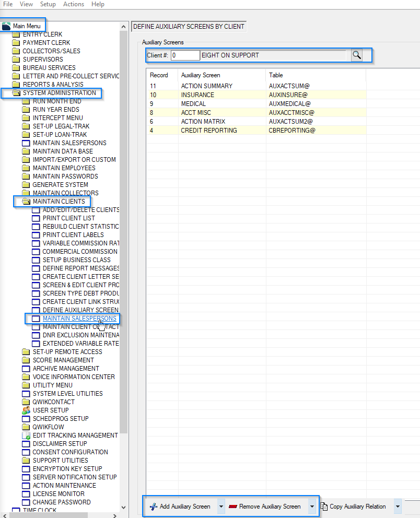Click the tree horizontal scroll right arrow
Screen dimensions: 420x518
click(115, 515)
